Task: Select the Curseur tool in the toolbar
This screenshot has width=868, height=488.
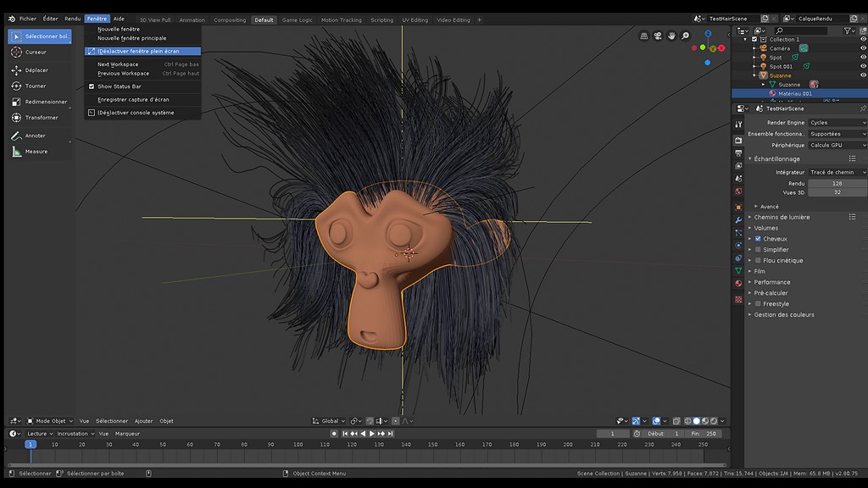Action: [x=36, y=52]
